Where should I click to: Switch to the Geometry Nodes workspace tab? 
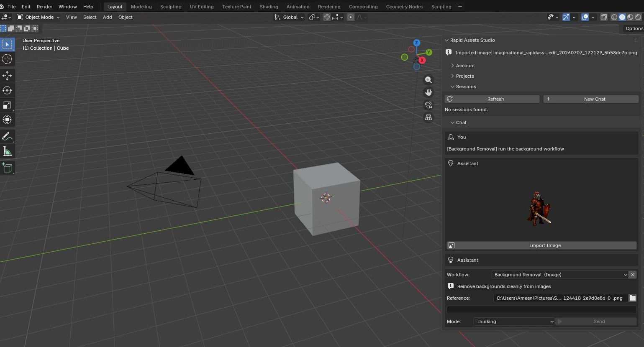coord(404,7)
